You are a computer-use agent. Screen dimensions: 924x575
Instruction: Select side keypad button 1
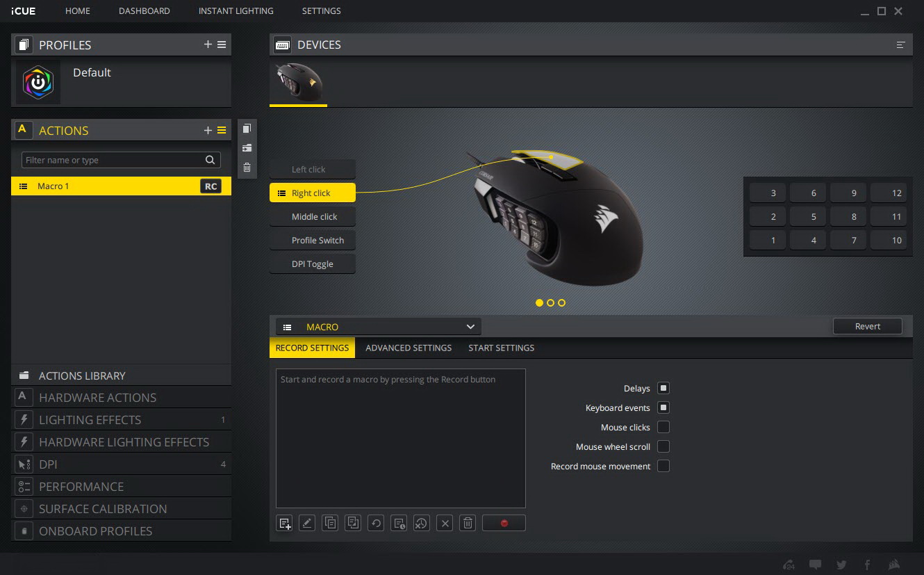pyautogui.click(x=768, y=241)
